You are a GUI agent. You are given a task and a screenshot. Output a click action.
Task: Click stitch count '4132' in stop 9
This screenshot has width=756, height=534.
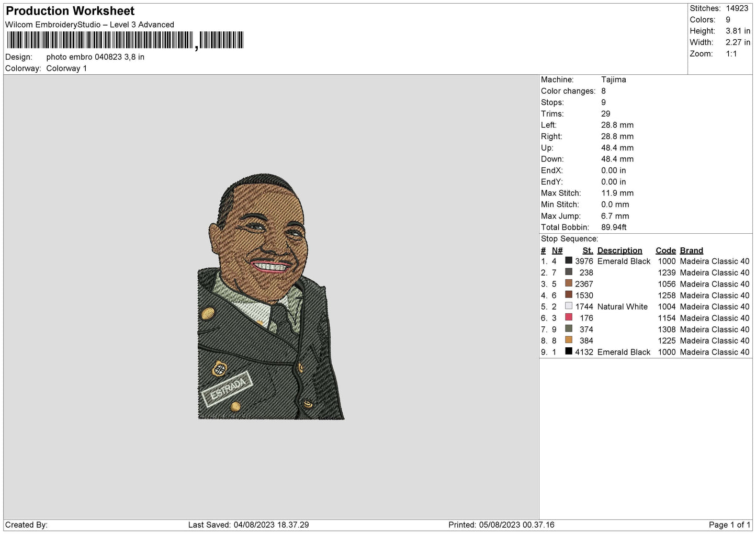pos(584,353)
